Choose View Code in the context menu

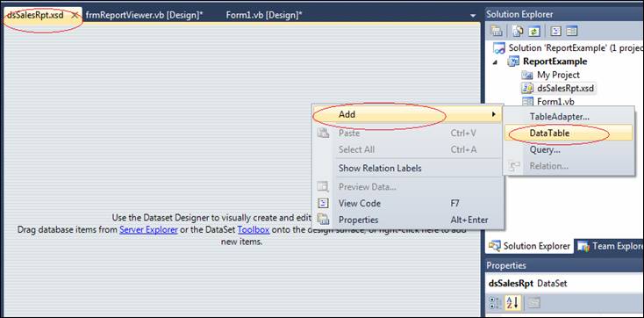[407, 203]
